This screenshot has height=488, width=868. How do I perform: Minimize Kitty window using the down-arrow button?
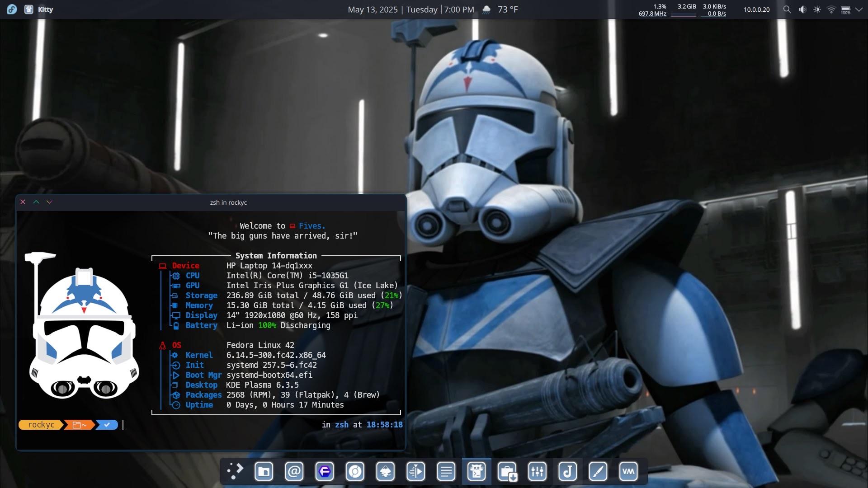coord(50,202)
